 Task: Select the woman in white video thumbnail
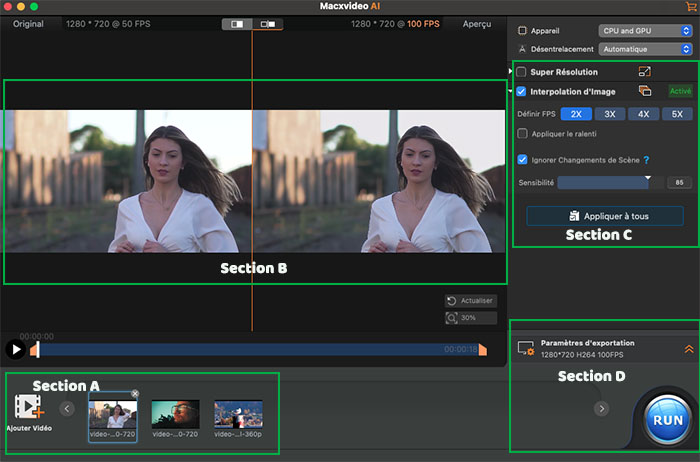(112, 414)
